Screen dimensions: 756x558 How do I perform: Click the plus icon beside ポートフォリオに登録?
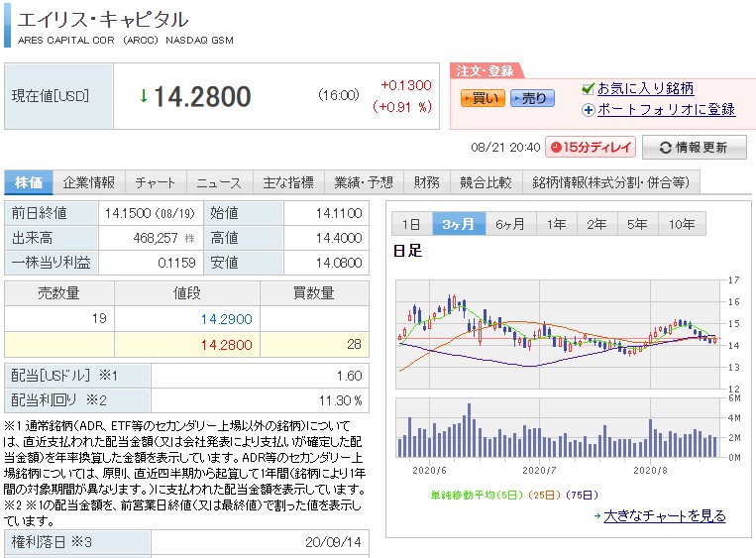tap(589, 110)
